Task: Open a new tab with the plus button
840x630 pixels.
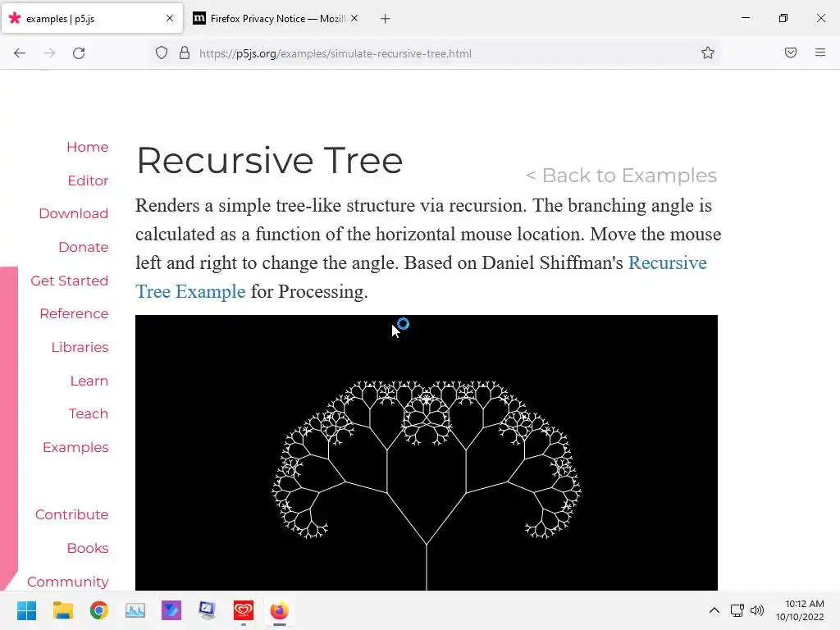Action: tap(386, 19)
